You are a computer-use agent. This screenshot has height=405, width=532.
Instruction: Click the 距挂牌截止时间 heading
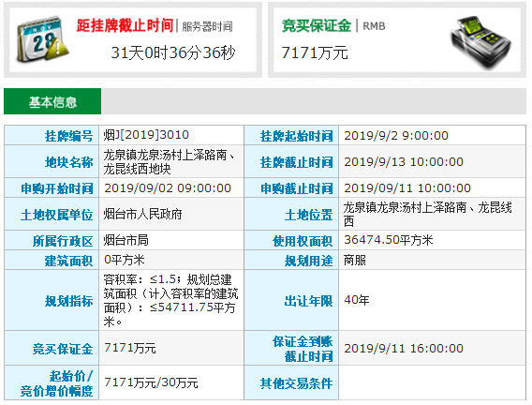pos(125,26)
